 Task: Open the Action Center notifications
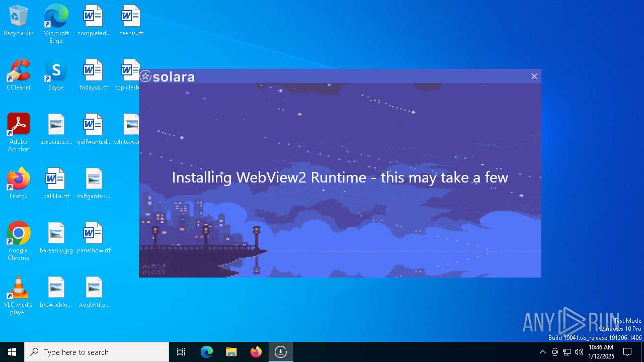pyautogui.click(x=627, y=352)
